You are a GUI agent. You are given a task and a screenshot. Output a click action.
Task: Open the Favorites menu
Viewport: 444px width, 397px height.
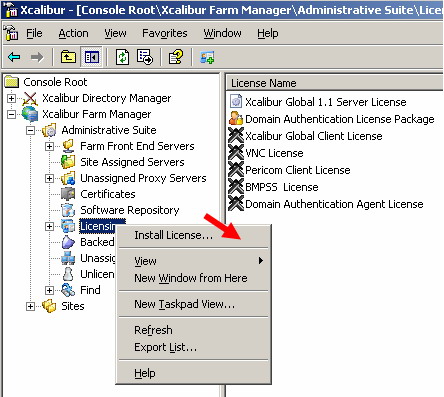165,33
